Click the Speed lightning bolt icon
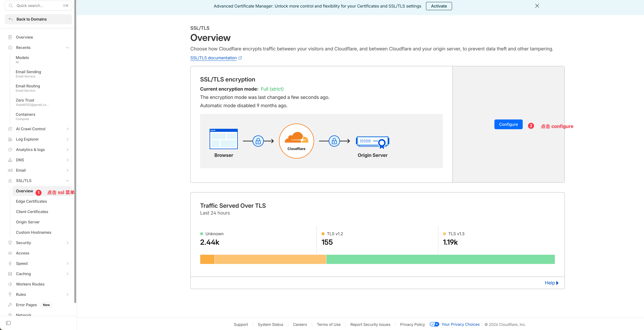The height and width of the screenshot is (330, 644). 10,263
